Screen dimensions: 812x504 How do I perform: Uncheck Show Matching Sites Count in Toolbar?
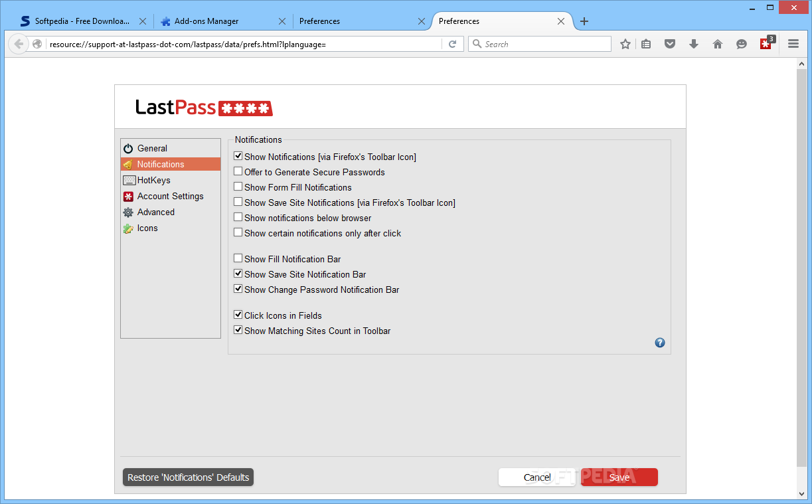238,330
